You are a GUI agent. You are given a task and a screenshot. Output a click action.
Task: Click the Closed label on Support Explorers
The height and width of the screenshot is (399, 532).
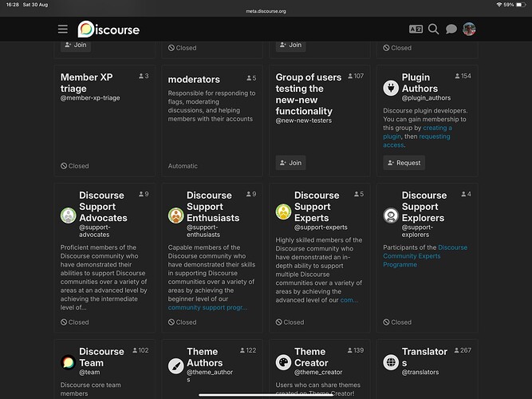[x=397, y=322]
